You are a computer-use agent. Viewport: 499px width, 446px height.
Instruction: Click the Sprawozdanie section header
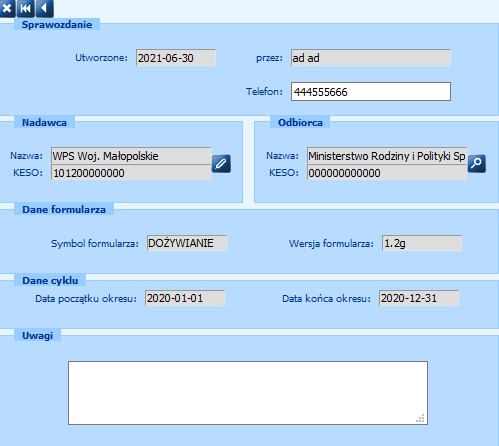(57, 24)
